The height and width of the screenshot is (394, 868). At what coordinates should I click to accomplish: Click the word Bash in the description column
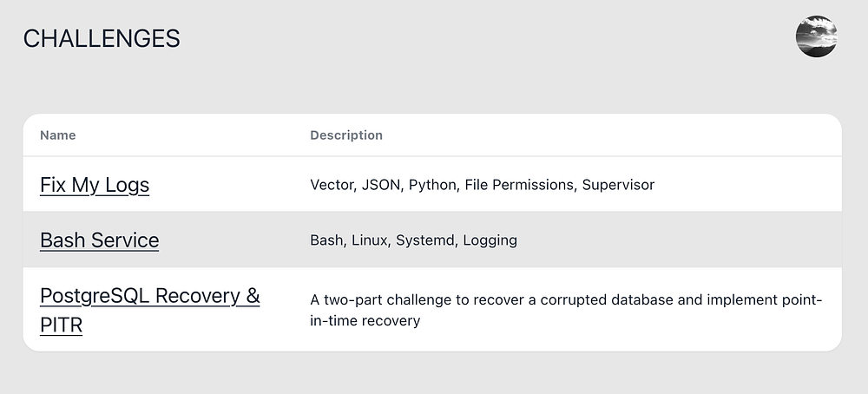pos(326,240)
